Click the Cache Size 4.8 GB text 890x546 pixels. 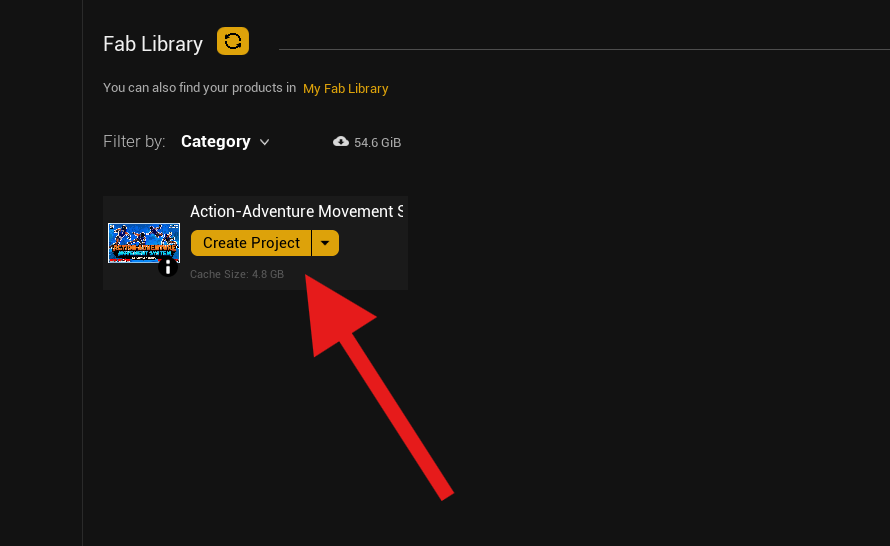pos(237,274)
